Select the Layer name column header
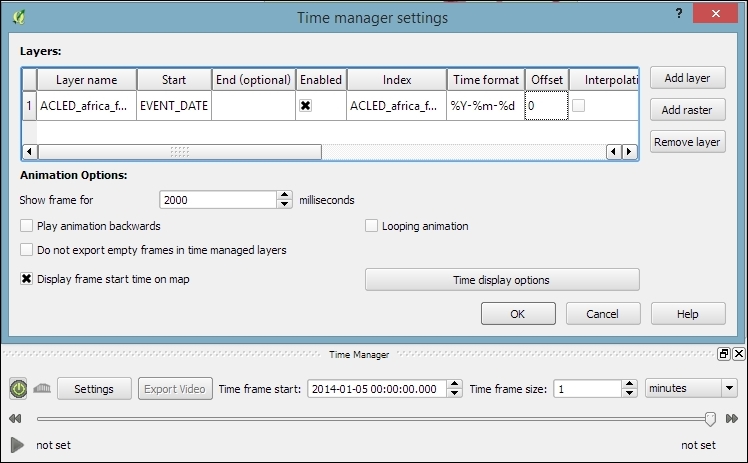The width and height of the screenshot is (748, 463). [86, 80]
